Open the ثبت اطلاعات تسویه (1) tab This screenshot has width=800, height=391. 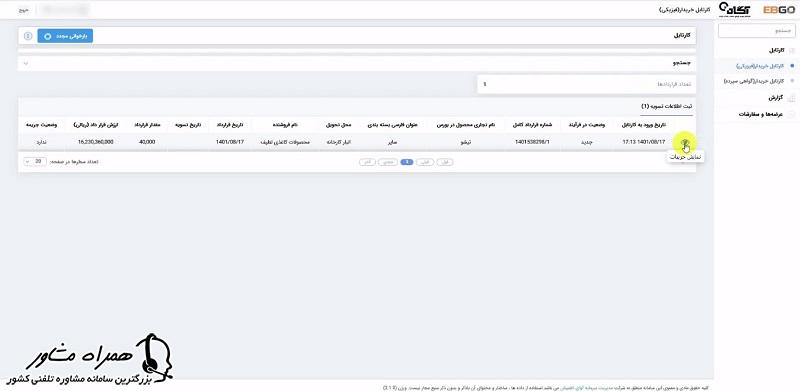(x=667, y=106)
